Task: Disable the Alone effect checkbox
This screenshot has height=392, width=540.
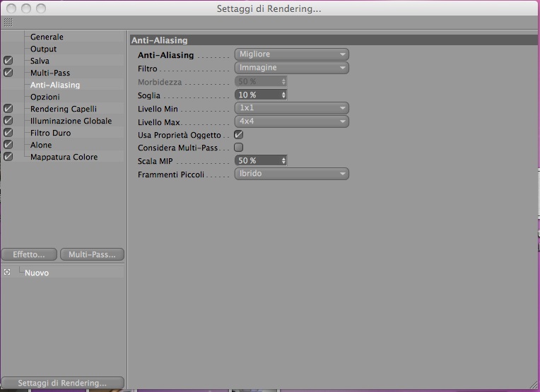Action: tap(8, 145)
